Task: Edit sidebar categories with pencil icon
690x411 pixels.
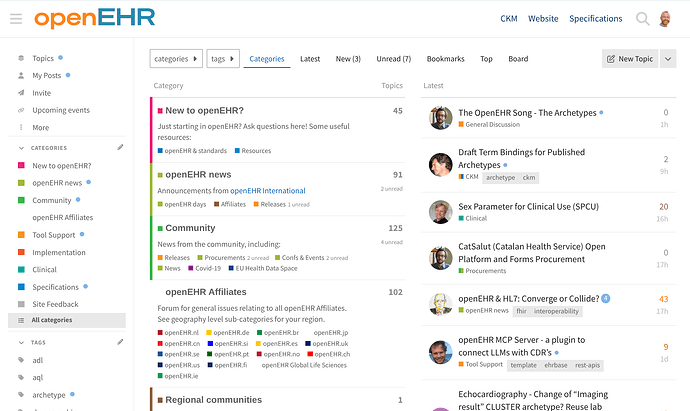Action: (120, 147)
